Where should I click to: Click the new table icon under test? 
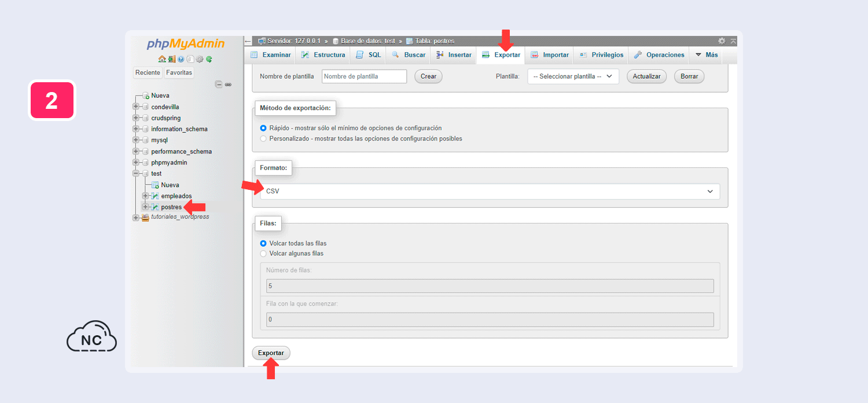(155, 185)
